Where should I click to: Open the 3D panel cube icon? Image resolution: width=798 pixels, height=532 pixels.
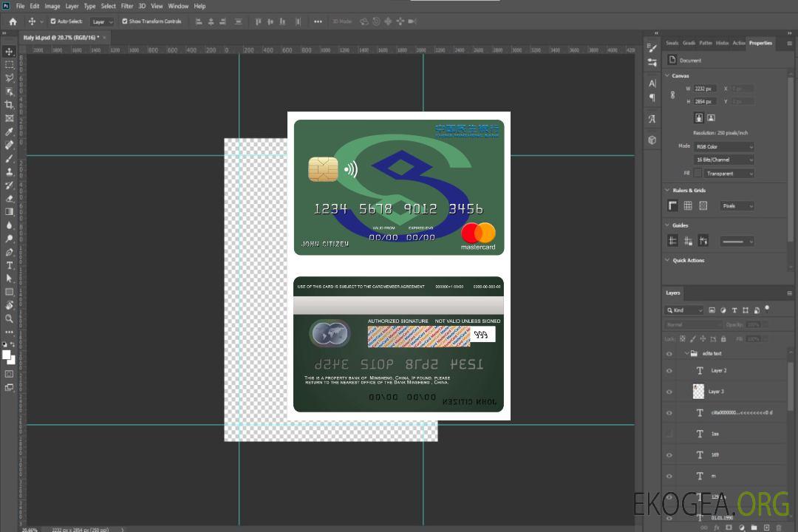652,140
